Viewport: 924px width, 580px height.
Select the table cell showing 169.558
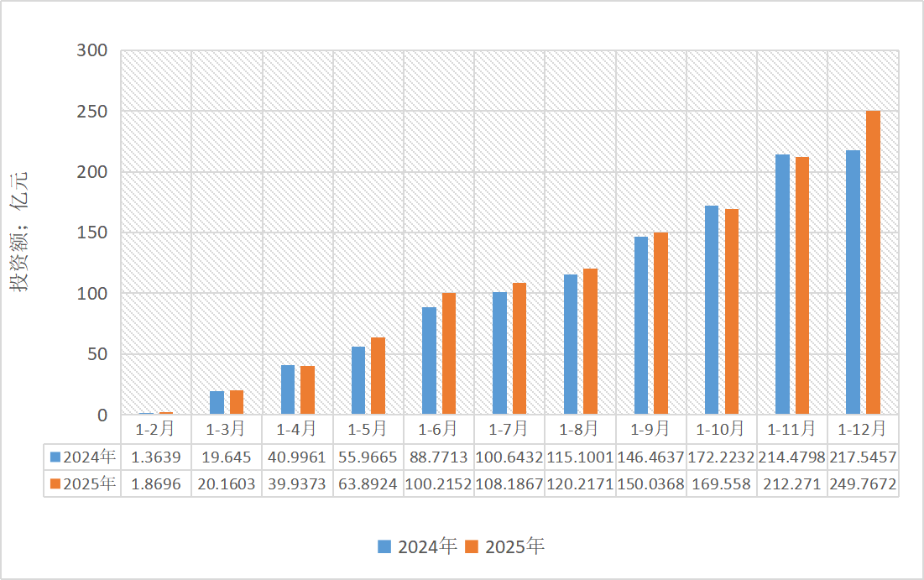(x=722, y=483)
